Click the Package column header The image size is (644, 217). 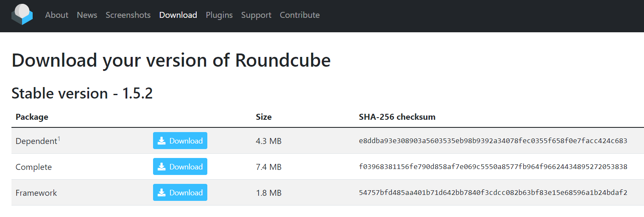coord(32,117)
